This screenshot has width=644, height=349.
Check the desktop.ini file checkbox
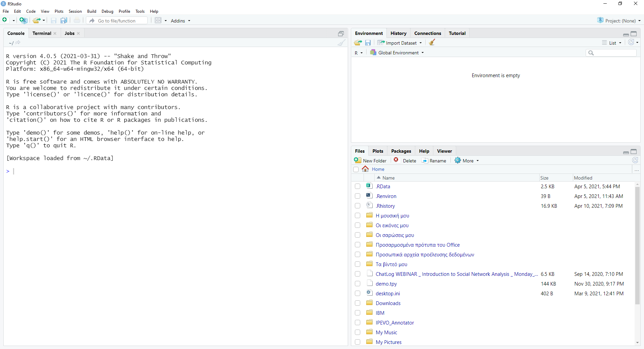click(x=358, y=293)
